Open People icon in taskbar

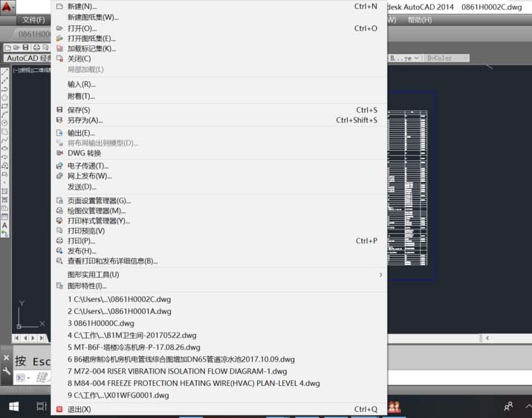tap(508, 406)
